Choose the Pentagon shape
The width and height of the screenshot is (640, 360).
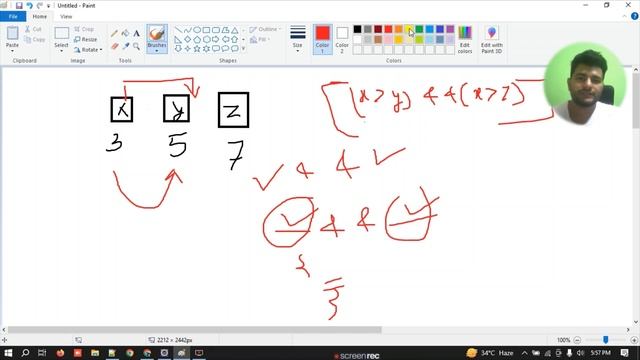tap(197, 40)
